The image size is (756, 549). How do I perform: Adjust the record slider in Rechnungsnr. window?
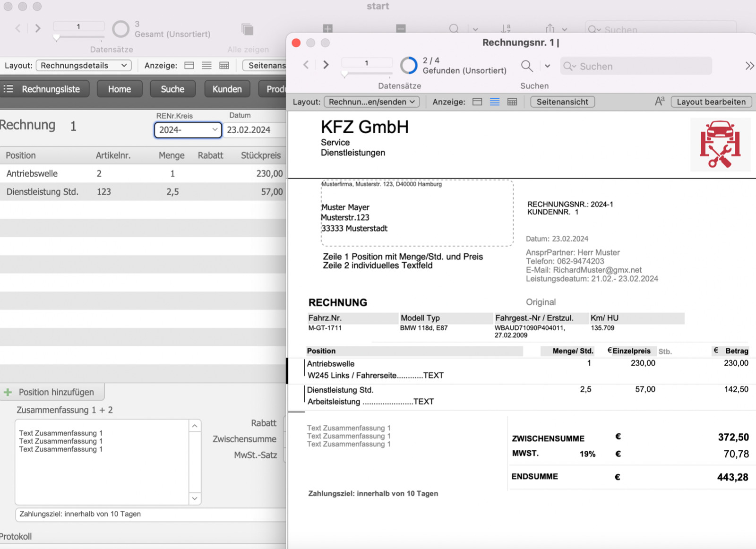coord(345,74)
